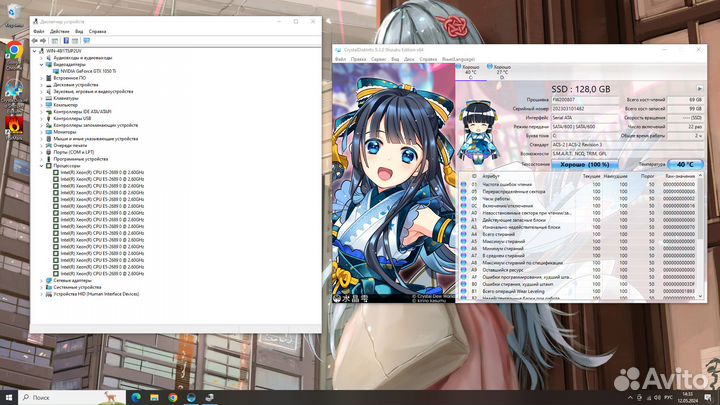Open File Explorer from the taskbar
The width and height of the screenshot is (720, 405).
click(155, 398)
